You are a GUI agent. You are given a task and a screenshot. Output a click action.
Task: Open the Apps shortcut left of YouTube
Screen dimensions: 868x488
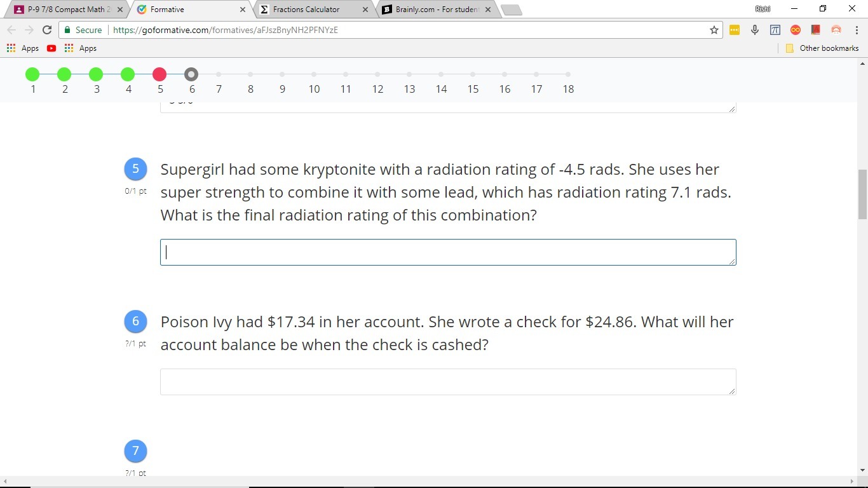point(22,48)
